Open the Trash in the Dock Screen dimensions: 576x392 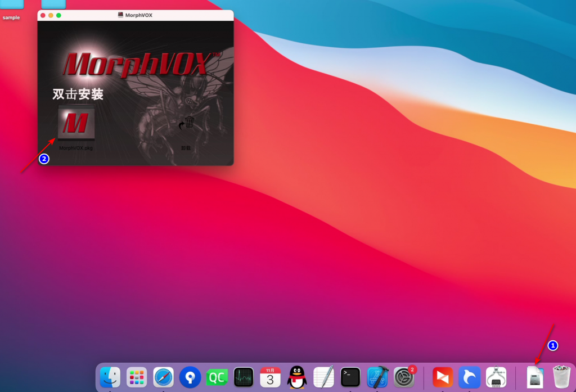click(561, 377)
